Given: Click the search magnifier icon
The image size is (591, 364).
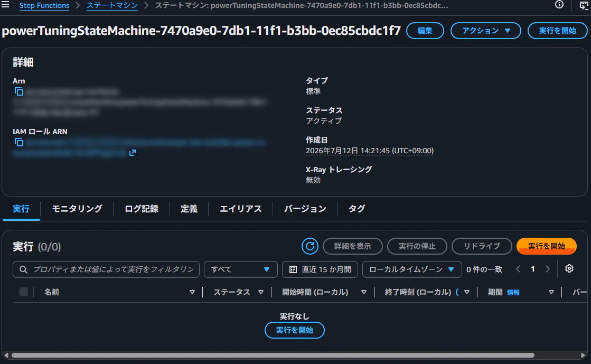Looking at the screenshot, I should 23,269.
